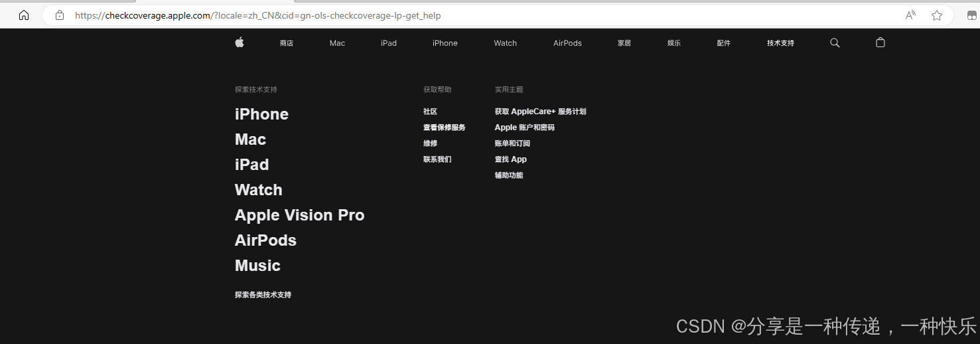Add page to favorites with star icon
The image size is (980, 344).
coord(937,15)
